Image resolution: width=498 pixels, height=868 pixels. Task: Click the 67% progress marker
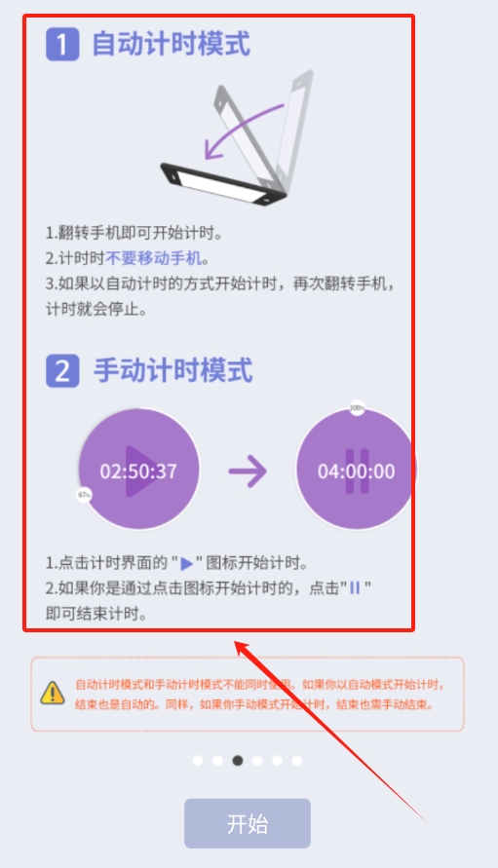coord(84,495)
